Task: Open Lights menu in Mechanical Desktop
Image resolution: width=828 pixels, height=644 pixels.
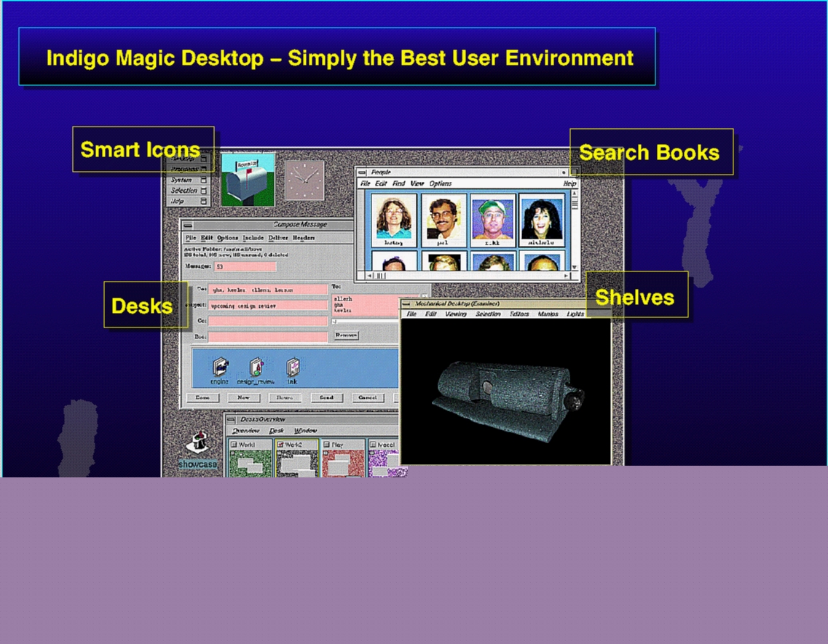Action: click(x=575, y=314)
